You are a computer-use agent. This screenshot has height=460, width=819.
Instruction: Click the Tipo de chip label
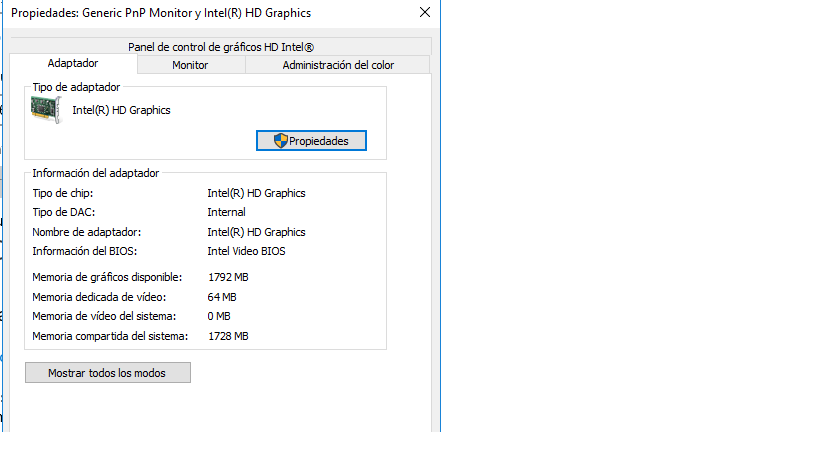point(63,193)
